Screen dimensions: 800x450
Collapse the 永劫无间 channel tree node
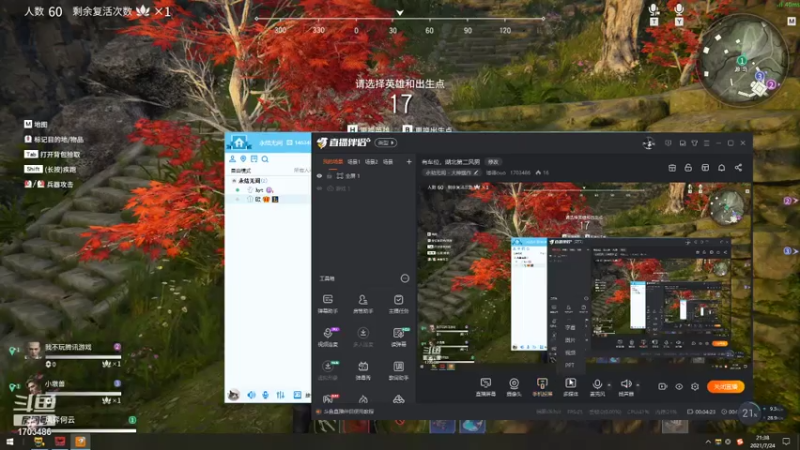(234, 181)
